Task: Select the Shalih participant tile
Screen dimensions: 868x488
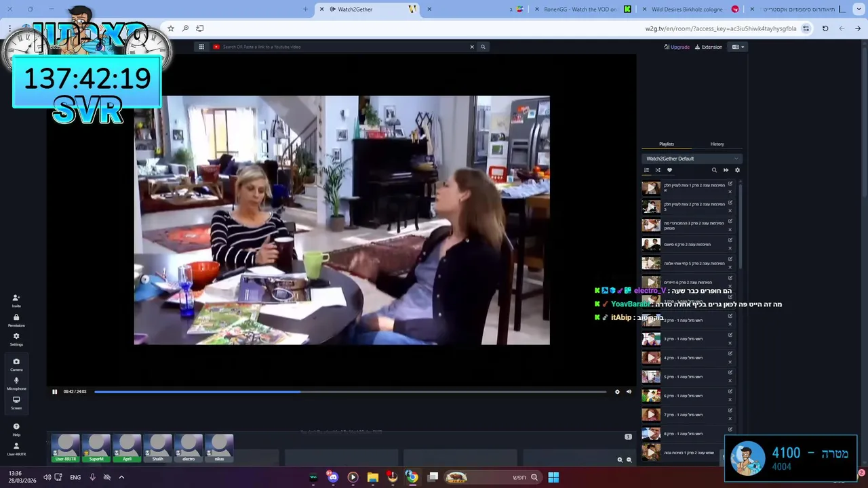Action: (157, 449)
